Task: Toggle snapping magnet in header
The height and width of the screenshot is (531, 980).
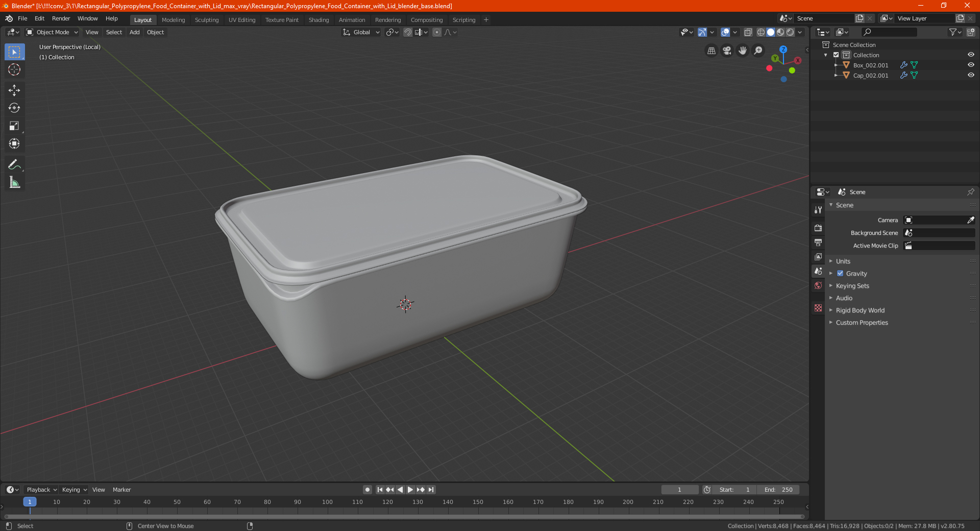Action: pos(408,32)
